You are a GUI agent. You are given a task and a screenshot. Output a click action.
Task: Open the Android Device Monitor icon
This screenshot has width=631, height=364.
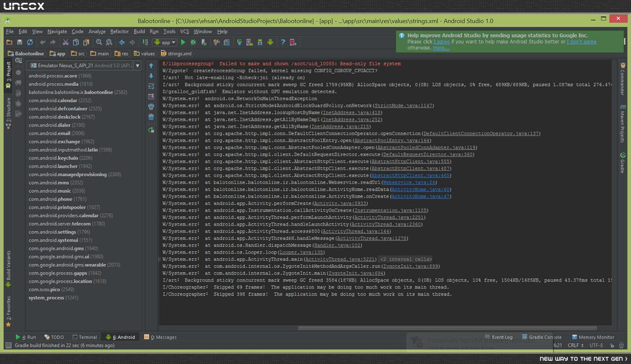point(270,42)
